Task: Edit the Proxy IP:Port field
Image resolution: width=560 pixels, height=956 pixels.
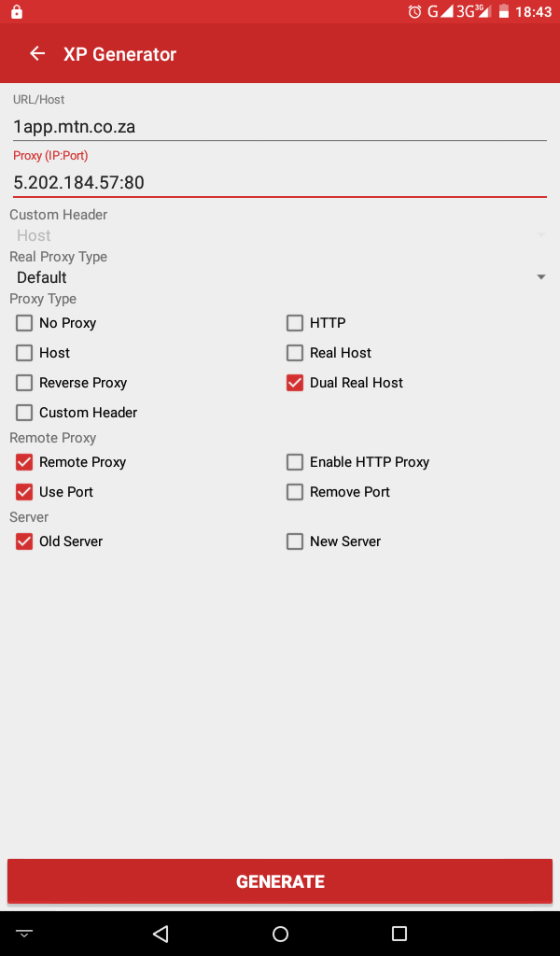Action: [280, 182]
